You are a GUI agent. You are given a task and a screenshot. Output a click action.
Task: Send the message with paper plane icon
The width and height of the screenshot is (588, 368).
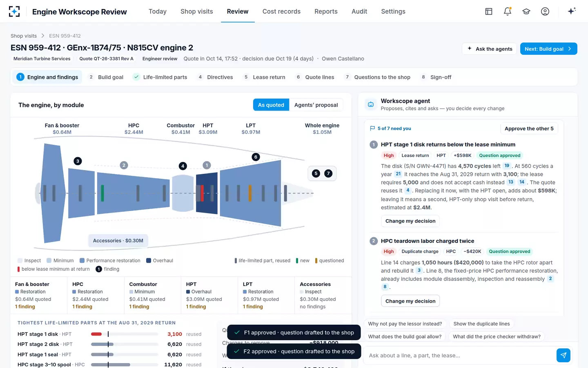[563, 355]
